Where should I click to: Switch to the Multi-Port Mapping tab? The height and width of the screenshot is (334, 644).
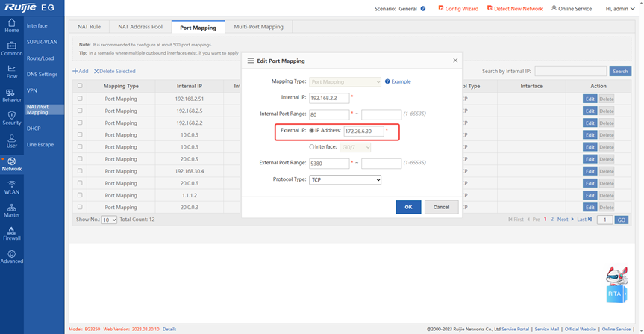pos(258,27)
